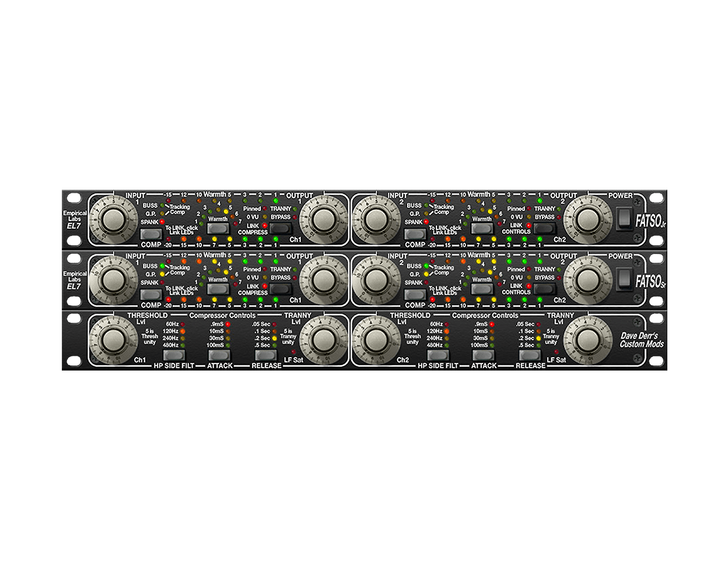Screen dimensions: 728x572
Task: Click Ch2 120Hz side filter LED
Action: coord(447,331)
